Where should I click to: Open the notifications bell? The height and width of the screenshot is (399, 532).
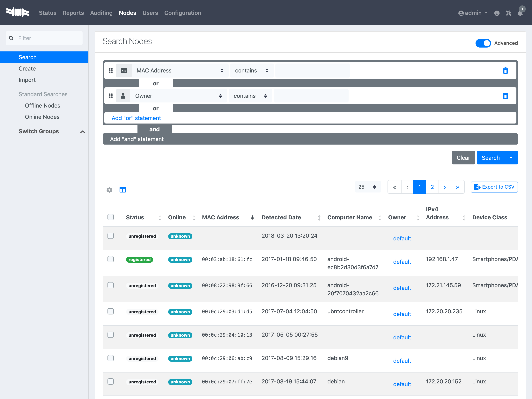520,13
